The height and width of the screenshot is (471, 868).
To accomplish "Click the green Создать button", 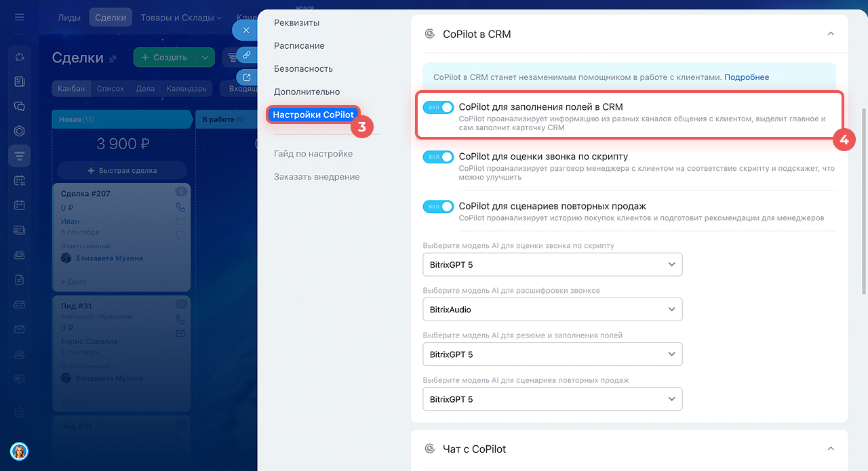I will pos(163,58).
